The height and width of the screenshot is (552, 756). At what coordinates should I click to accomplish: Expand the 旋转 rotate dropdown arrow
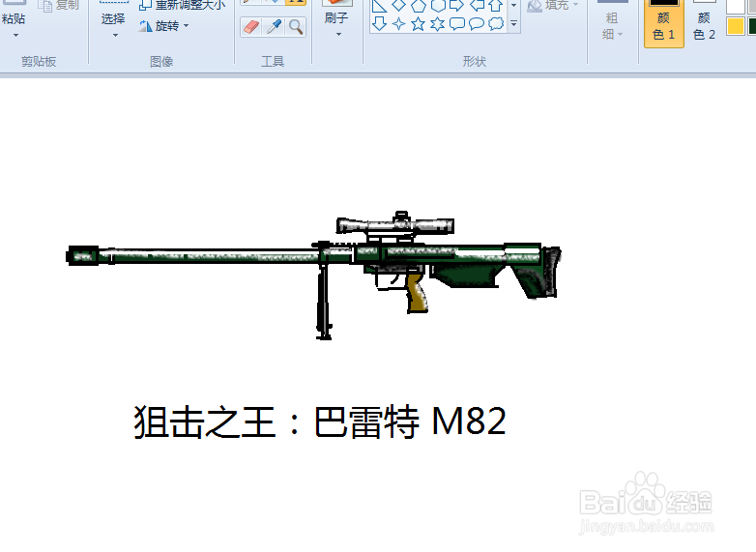pos(187,25)
